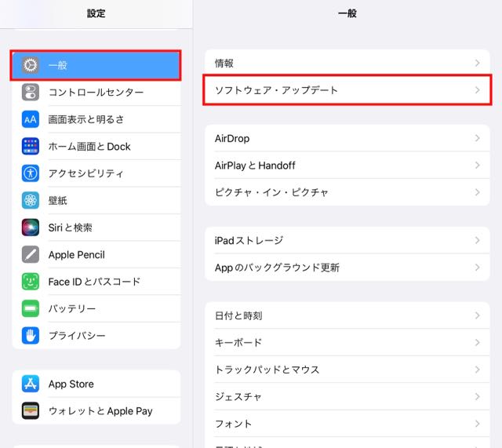The image size is (502, 448).
Task: Open プライバシー label in sidebar
Action: point(77,336)
